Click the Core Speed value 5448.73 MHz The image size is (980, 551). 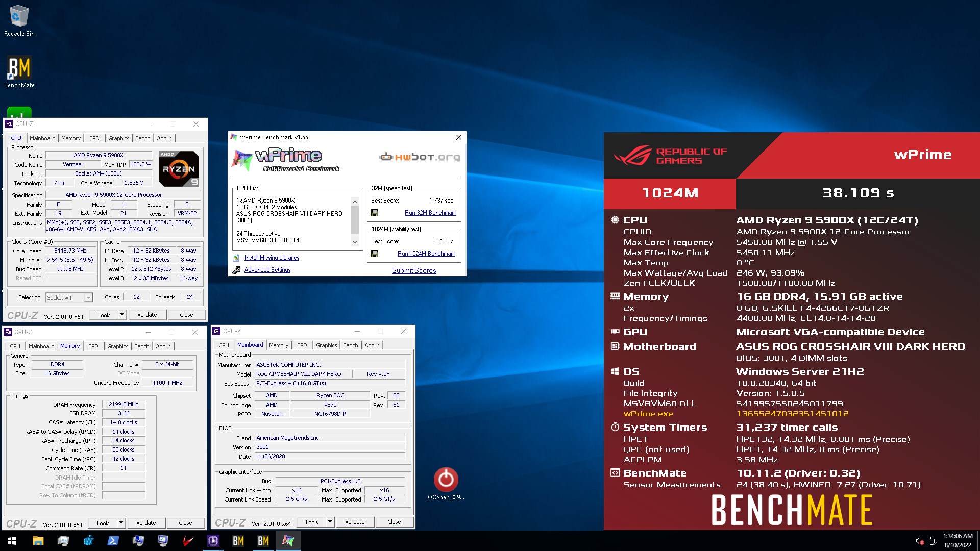(x=70, y=251)
